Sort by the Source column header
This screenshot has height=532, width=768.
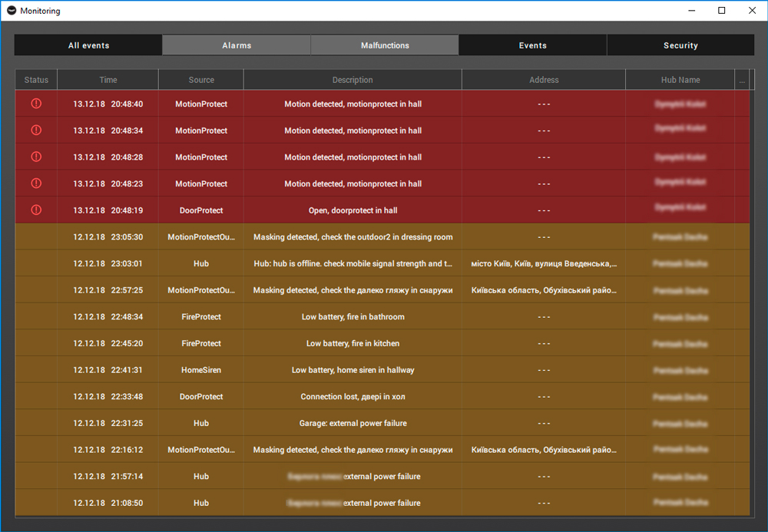pyautogui.click(x=201, y=80)
